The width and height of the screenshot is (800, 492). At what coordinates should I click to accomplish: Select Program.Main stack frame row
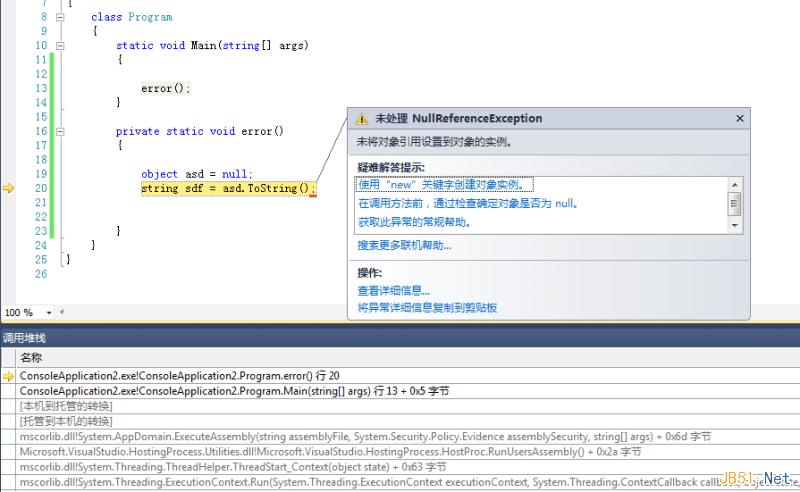[x=400, y=391]
